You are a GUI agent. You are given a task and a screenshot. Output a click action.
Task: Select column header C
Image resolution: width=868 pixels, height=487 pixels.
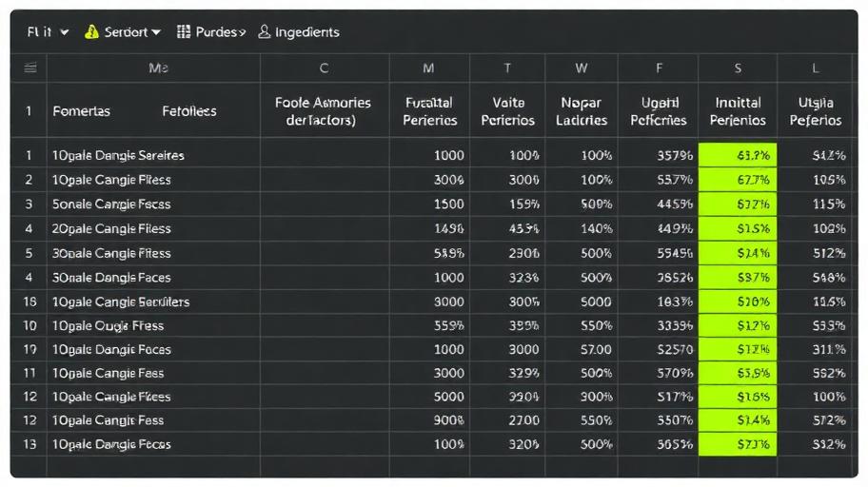(x=325, y=68)
